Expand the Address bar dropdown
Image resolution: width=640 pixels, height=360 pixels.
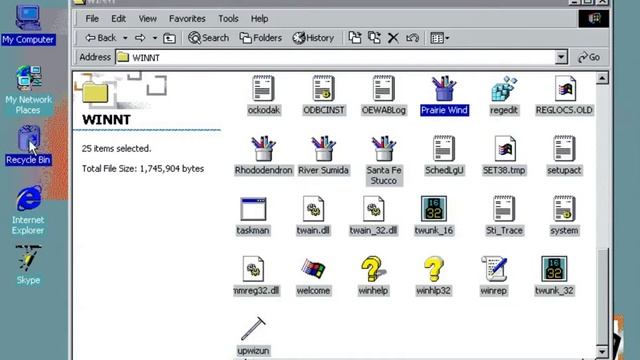tap(561, 58)
